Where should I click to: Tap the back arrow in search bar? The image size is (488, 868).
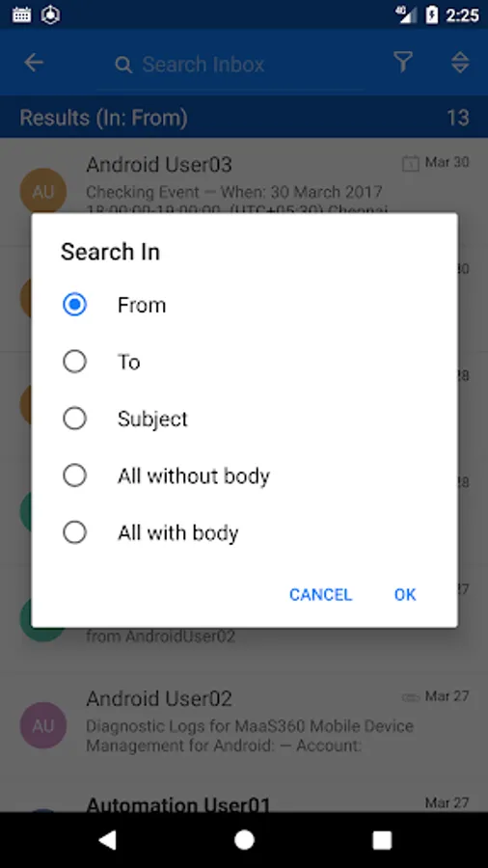(34, 63)
